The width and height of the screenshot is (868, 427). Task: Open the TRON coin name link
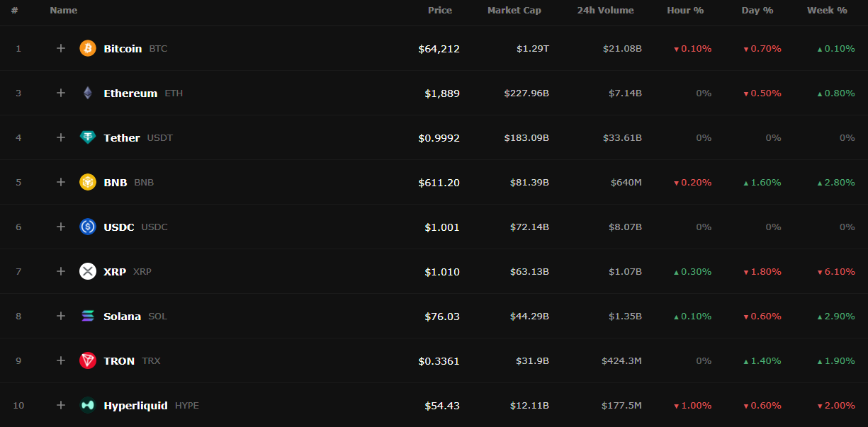coord(119,361)
